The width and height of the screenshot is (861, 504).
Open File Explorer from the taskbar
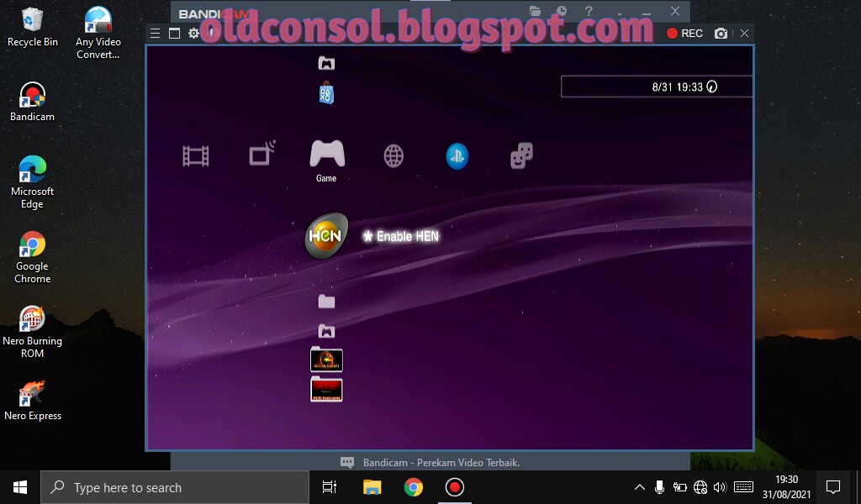pos(372,487)
